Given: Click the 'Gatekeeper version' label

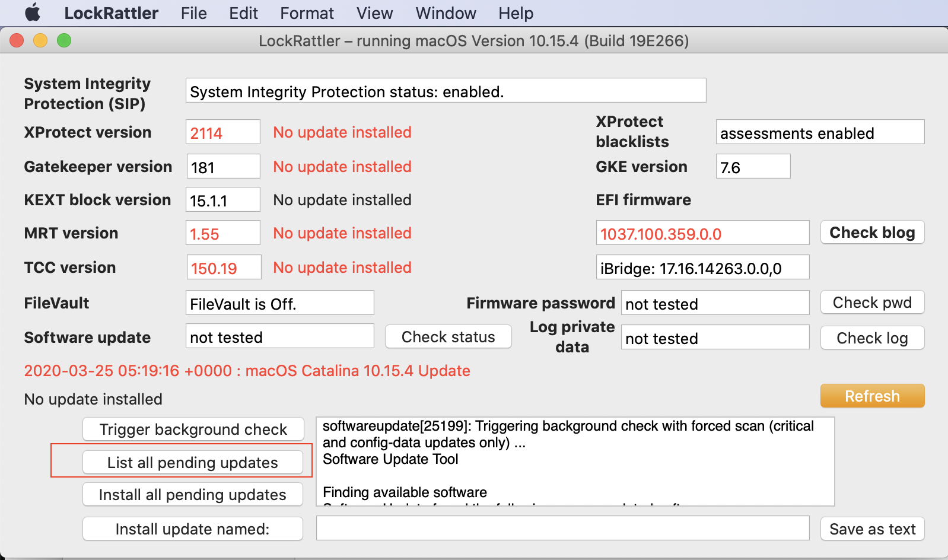Looking at the screenshot, I should tap(98, 167).
